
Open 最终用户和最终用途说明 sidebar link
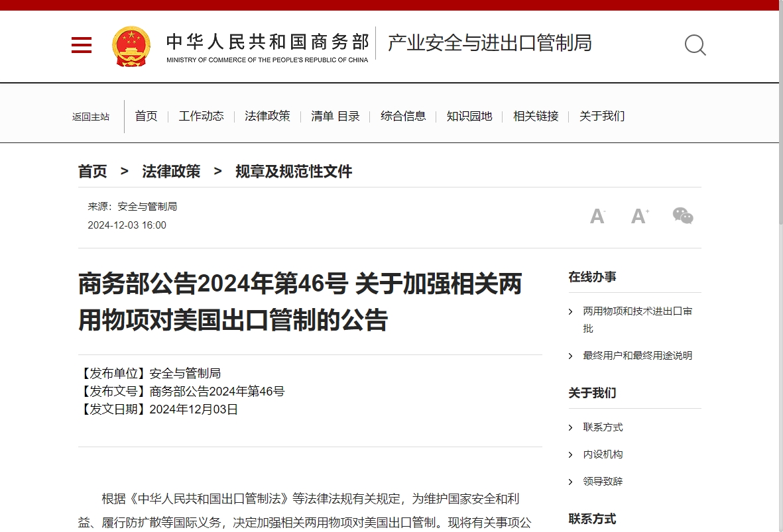coord(637,356)
